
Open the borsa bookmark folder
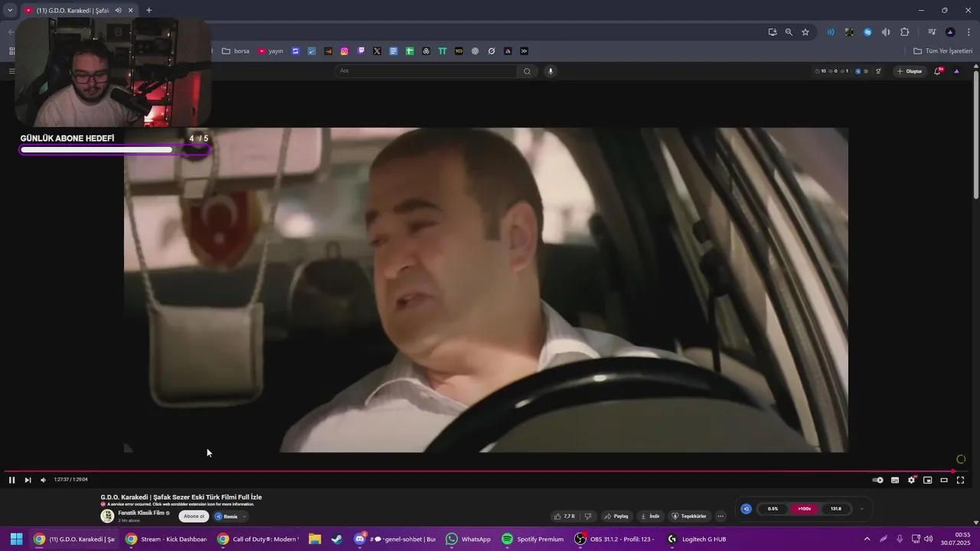[236, 51]
